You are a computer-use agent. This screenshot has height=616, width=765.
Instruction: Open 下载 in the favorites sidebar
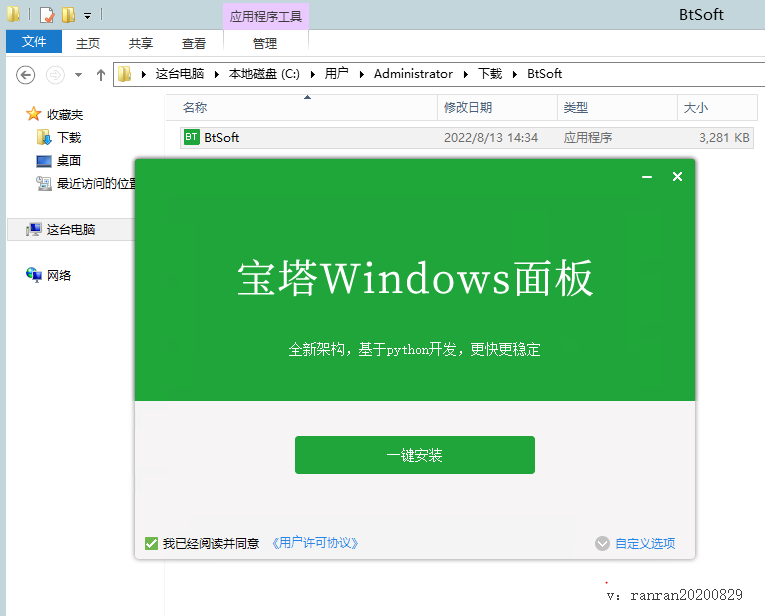pyautogui.click(x=69, y=138)
